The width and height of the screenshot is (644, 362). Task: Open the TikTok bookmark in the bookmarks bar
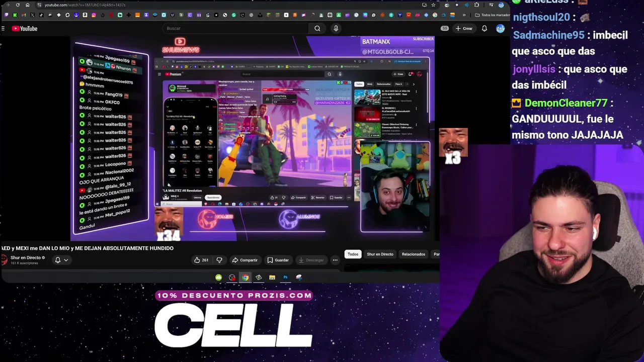point(41,15)
